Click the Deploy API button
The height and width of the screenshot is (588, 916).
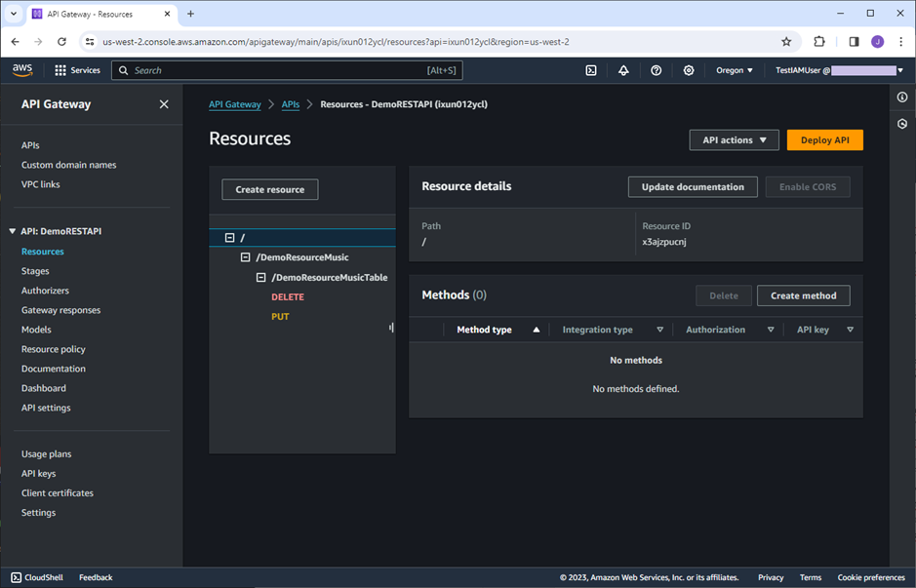tap(825, 140)
